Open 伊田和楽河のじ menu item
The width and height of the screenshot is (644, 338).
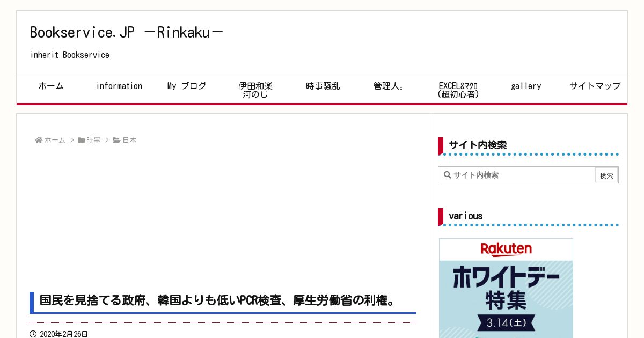(255, 90)
